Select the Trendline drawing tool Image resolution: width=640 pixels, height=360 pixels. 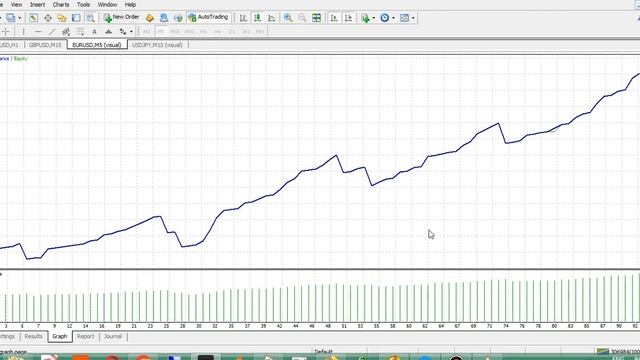(52, 31)
